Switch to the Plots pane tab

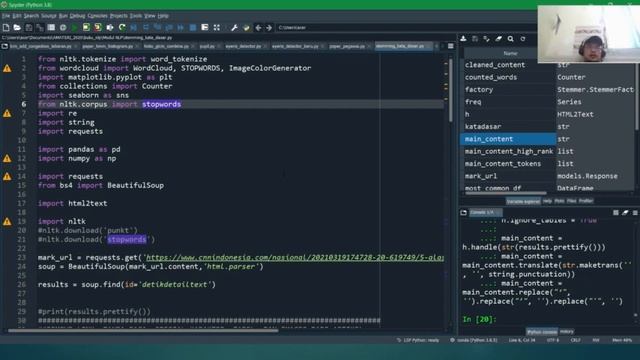pos(559,201)
